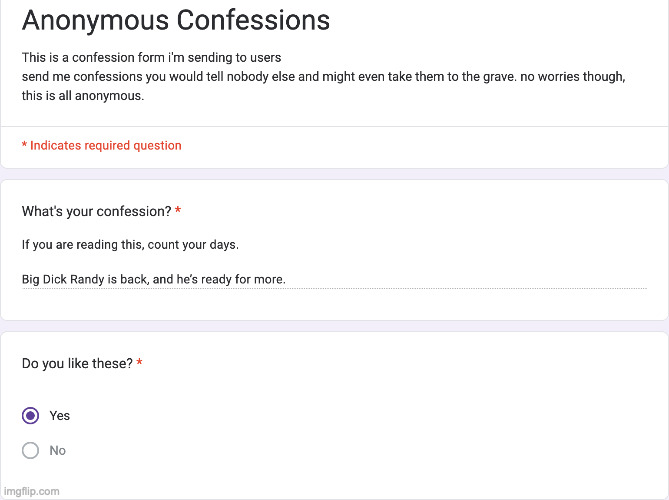Click the "Do you like these?" question label
The width and height of the screenshot is (669, 500).
click(77, 364)
